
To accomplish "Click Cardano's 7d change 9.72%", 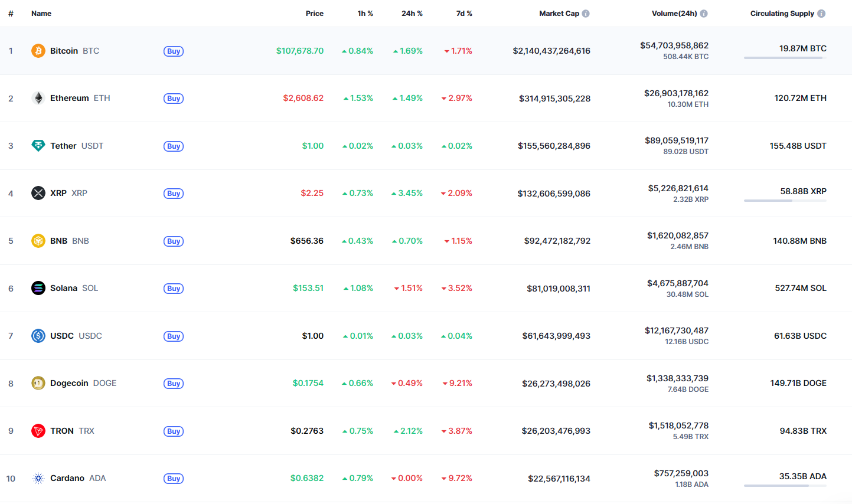I will [x=457, y=478].
